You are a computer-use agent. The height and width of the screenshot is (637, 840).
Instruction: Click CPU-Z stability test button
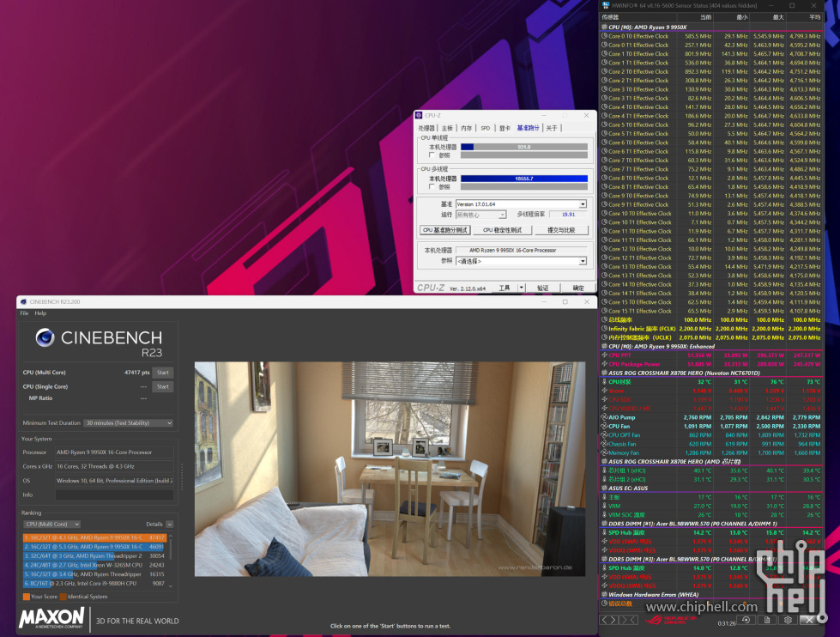point(500,230)
